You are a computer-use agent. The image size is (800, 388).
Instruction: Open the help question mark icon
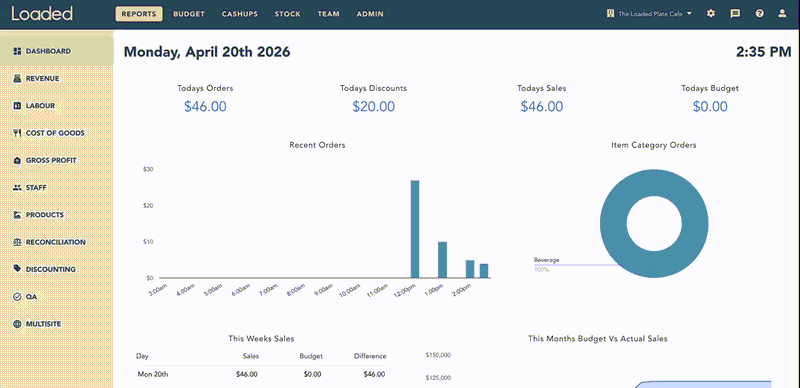(x=760, y=14)
